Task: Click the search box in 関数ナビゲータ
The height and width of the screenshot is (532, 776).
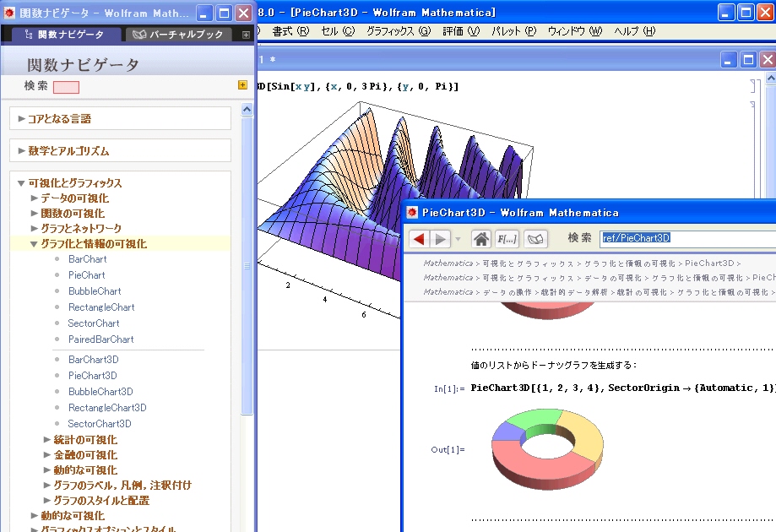Action: coord(67,87)
